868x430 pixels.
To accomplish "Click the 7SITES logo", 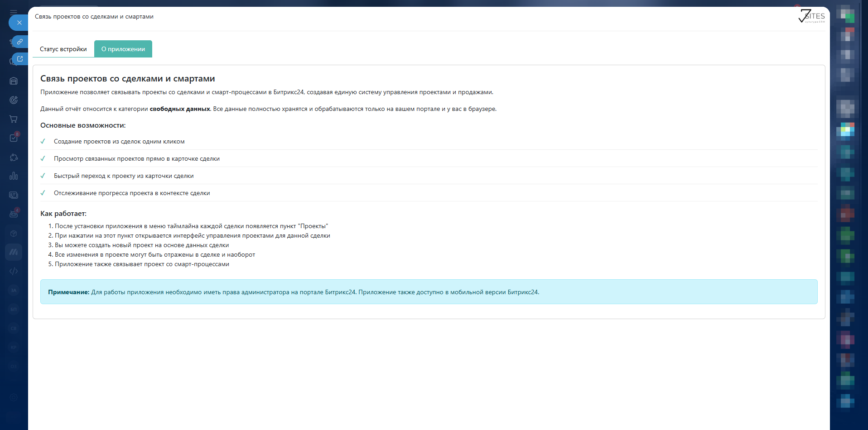I will pyautogui.click(x=811, y=16).
